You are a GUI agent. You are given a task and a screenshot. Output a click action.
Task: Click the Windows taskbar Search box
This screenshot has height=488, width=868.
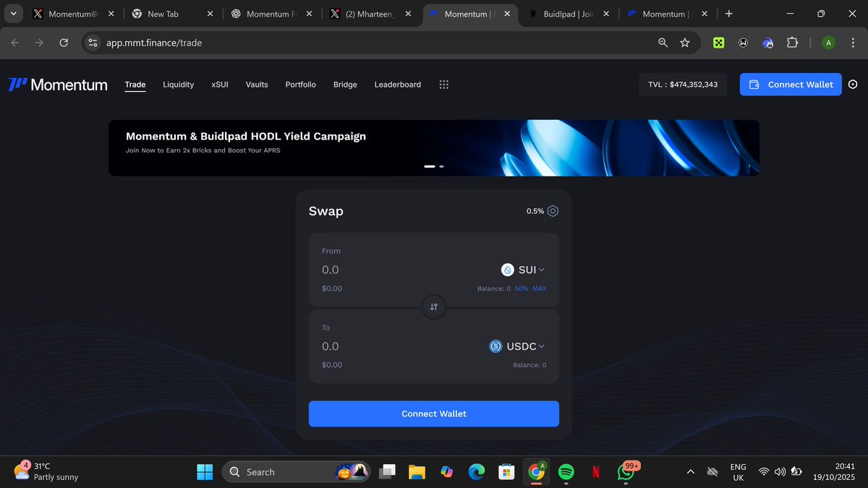pyautogui.click(x=296, y=472)
